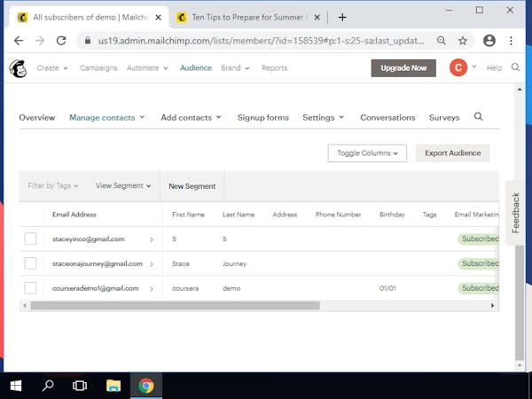Click New Segment button
This screenshot has width=532, height=399.
tap(192, 186)
